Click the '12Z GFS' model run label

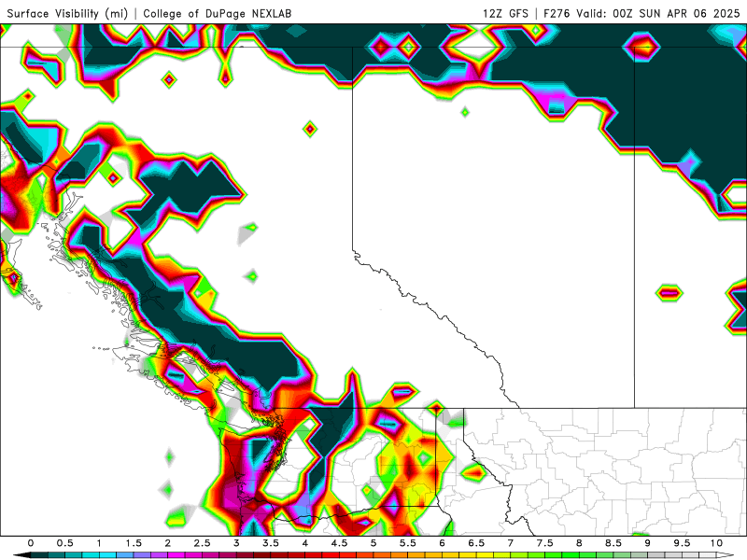tap(505, 13)
